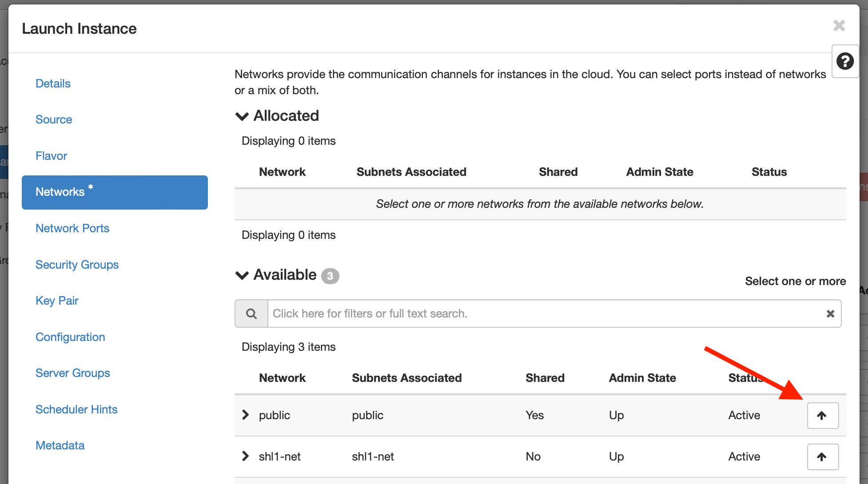Click inside the network filter search field
This screenshot has width=868, height=484.
[x=489, y=313]
